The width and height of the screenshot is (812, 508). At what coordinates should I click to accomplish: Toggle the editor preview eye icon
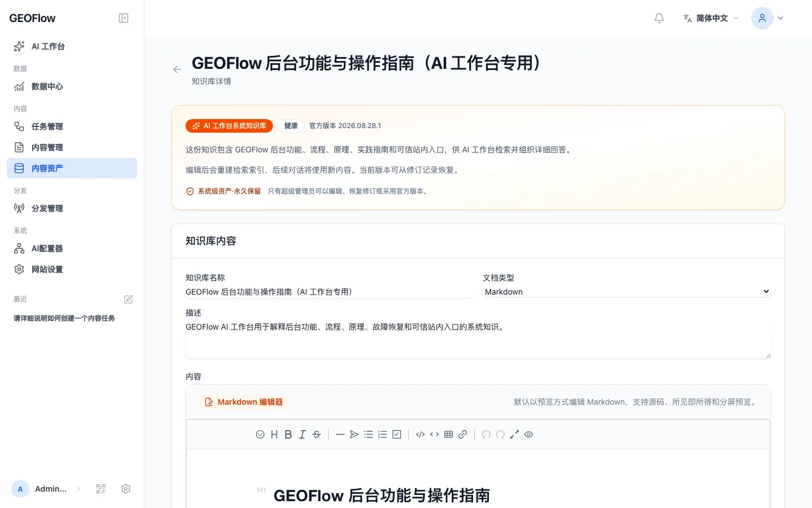528,435
